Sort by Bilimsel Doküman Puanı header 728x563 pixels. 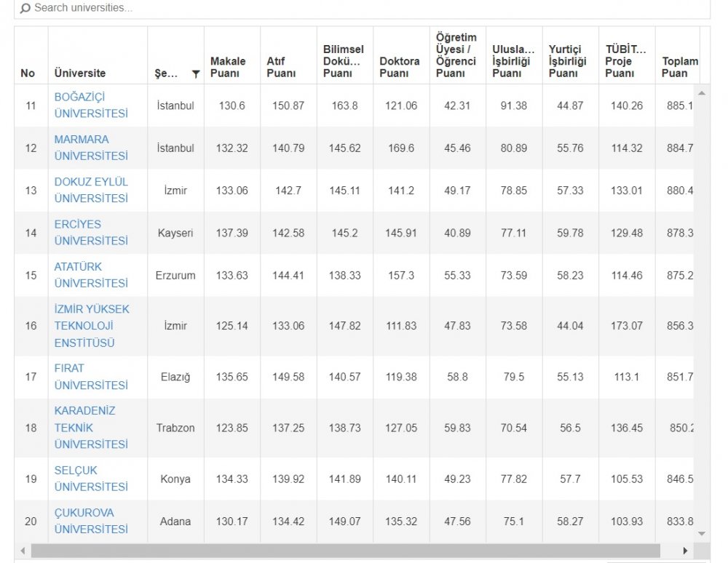click(344, 61)
